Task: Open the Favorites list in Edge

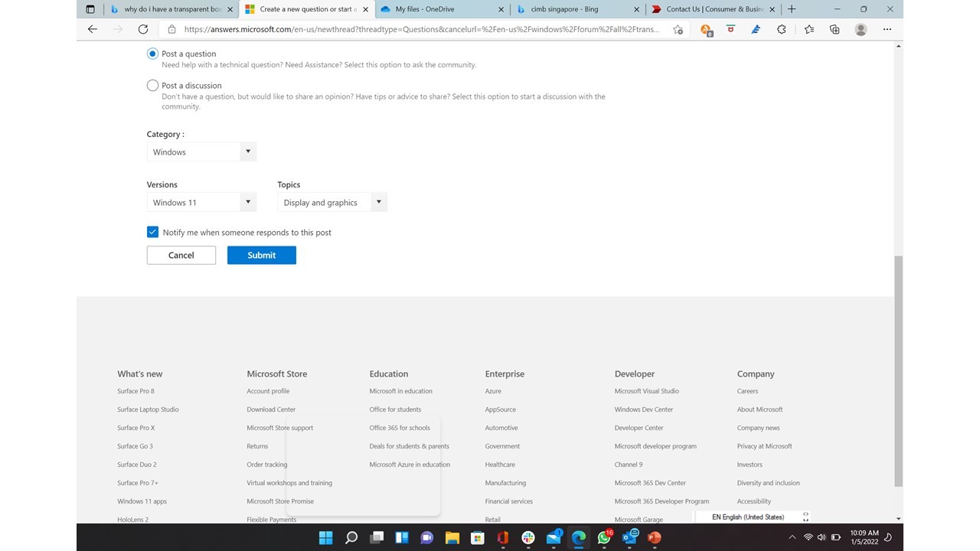Action: (808, 29)
